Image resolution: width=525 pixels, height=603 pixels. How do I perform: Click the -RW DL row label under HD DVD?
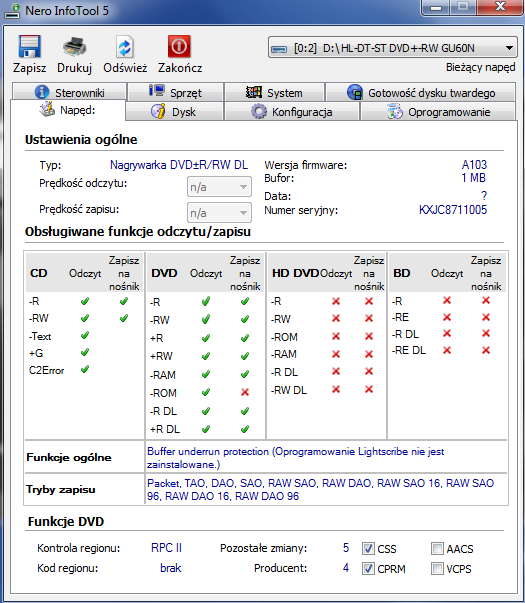[289, 390]
